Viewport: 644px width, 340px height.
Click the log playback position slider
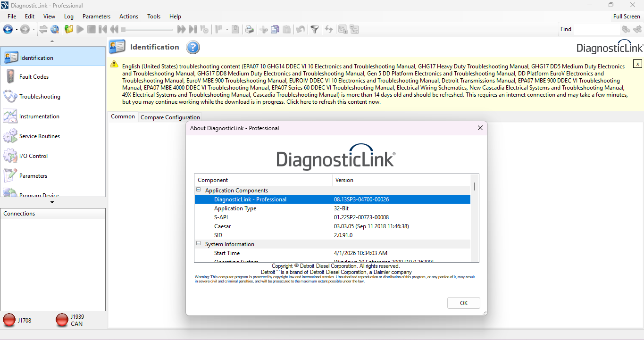pos(147,29)
